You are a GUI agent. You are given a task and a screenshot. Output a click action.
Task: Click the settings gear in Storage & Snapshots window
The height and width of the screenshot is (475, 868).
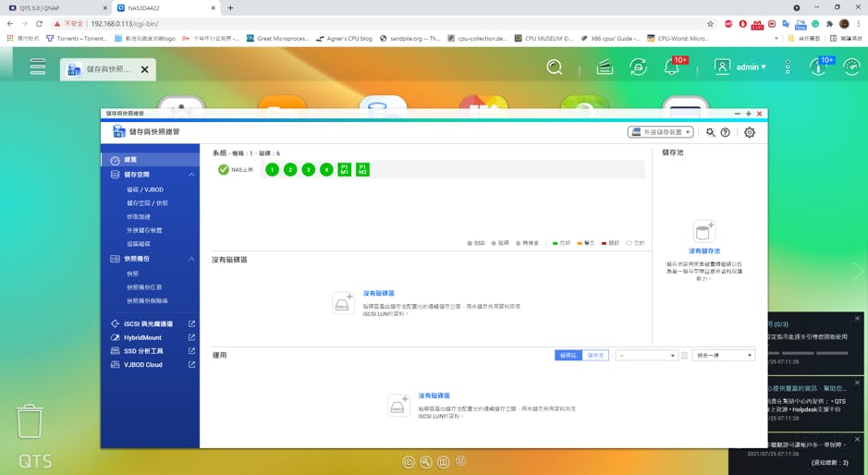[750, 132]
